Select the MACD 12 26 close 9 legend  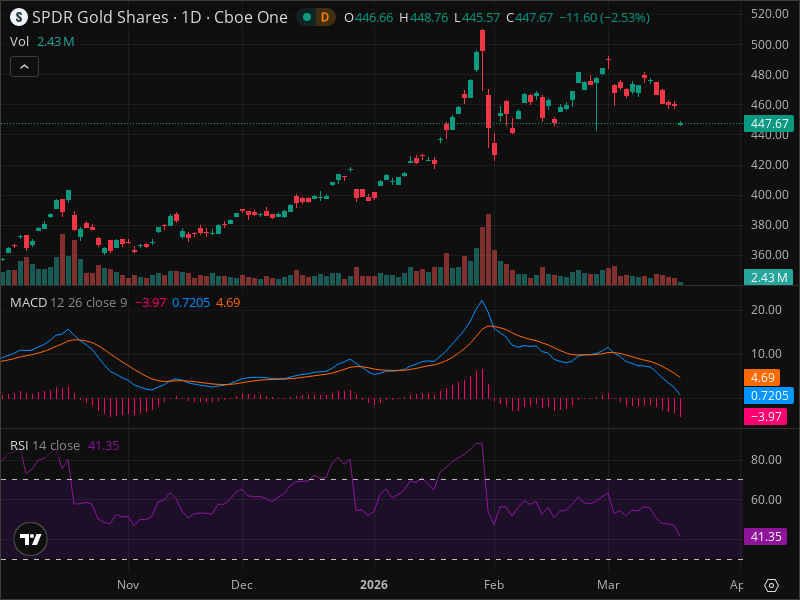click(69, 303)
